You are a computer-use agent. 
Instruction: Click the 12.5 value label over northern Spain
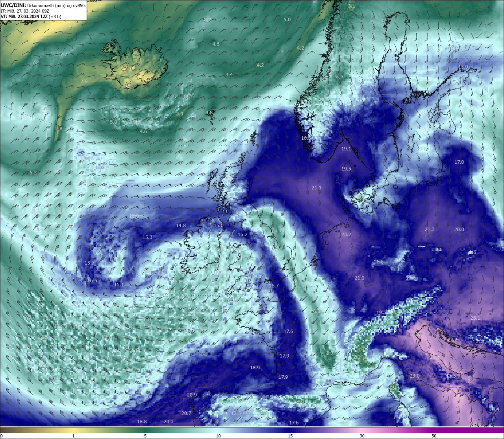[236, 413]
